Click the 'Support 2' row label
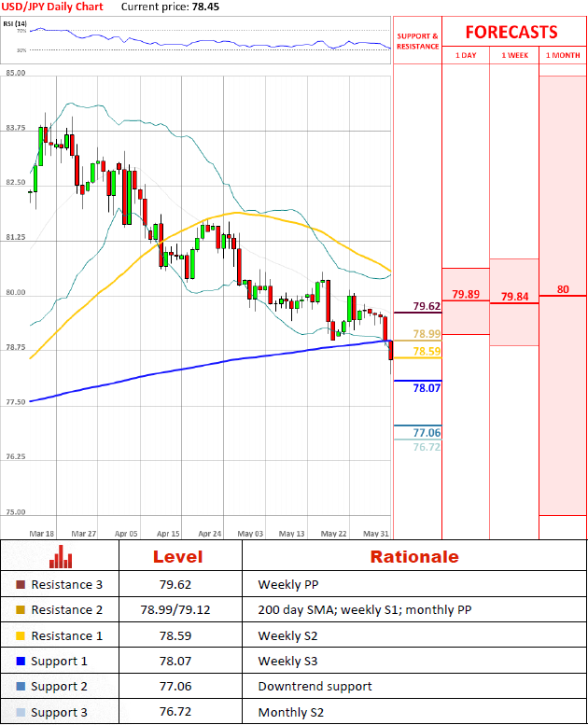The width and height of the screenshot is (588, 725). tap(59, 687)
